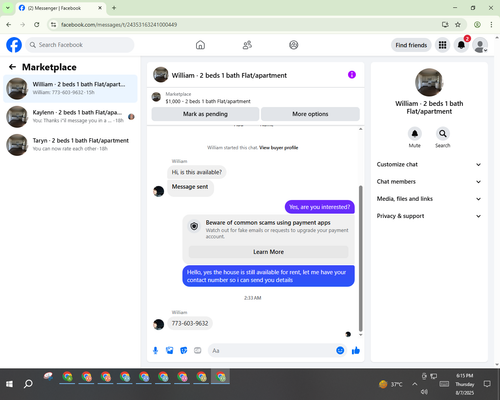Open the Windows Start button
The width and height of the screenshot is (500, 400).
pos(9,384)
